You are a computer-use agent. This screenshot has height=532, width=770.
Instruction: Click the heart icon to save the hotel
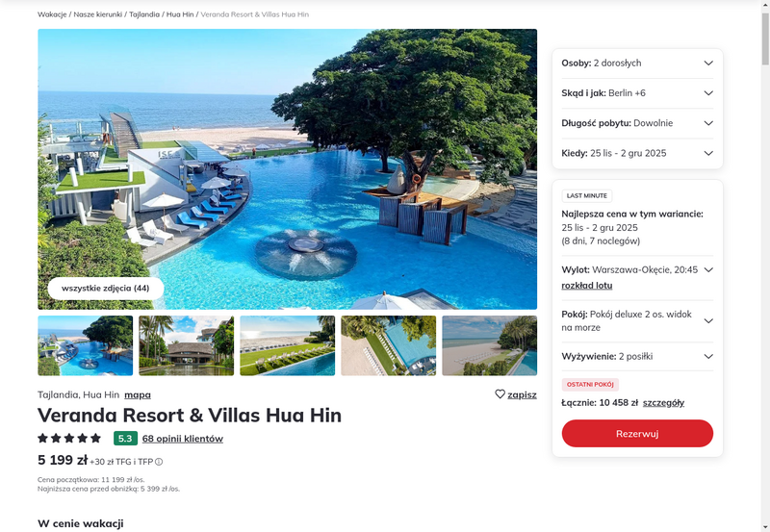500,394
